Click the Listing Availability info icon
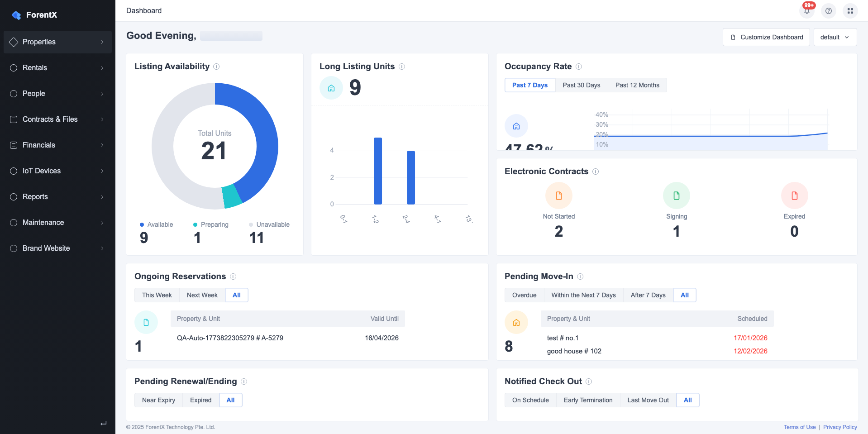 [x=216, y=67]
